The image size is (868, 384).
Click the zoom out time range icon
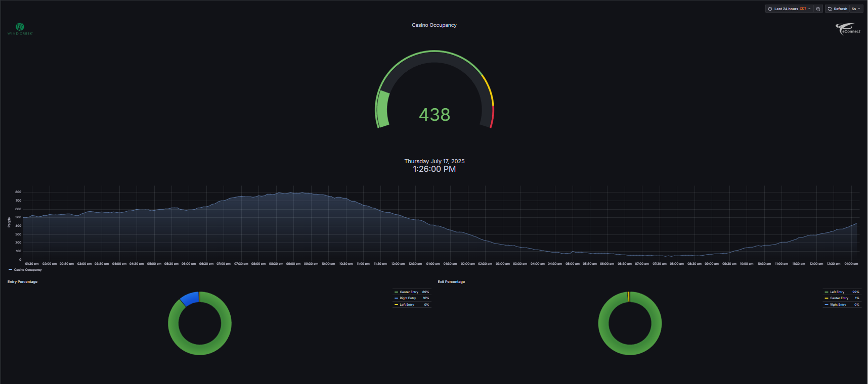coord(818,9)
